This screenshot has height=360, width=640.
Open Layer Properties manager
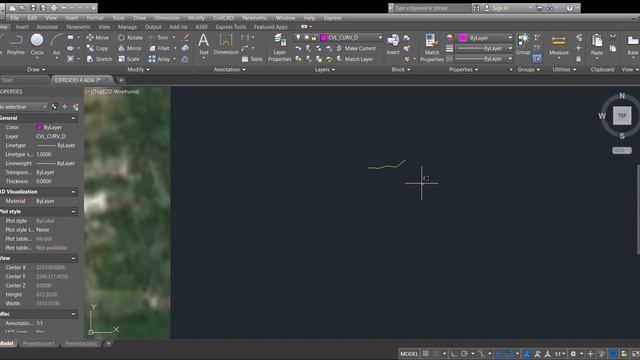click(x=280, y=48)
